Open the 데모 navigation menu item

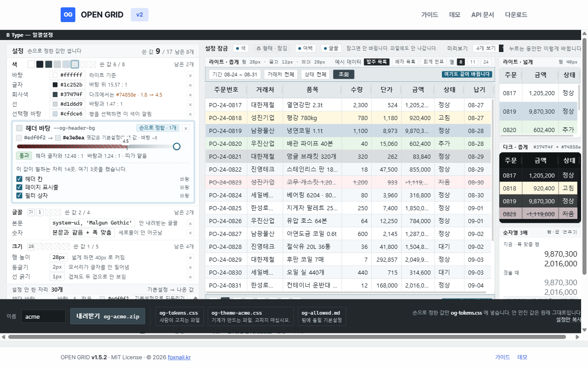coord(455,15)
